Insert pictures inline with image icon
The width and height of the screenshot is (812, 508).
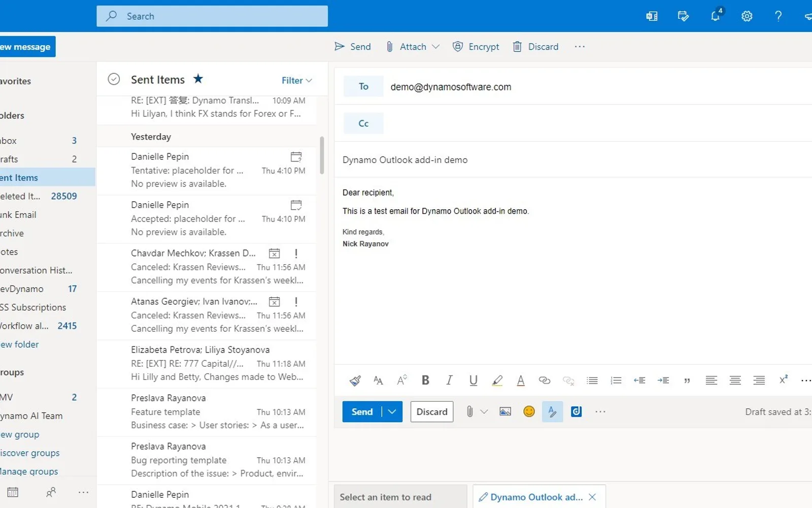pos(505,411)
